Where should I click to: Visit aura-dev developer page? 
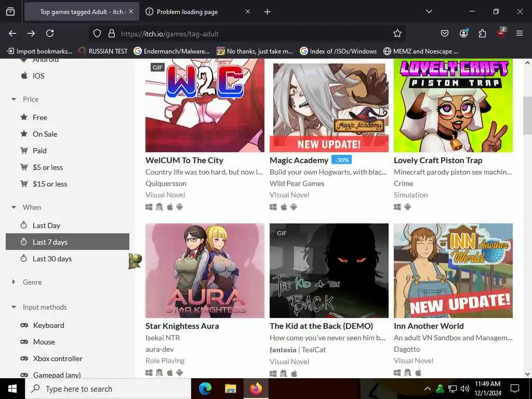[159, 349]
